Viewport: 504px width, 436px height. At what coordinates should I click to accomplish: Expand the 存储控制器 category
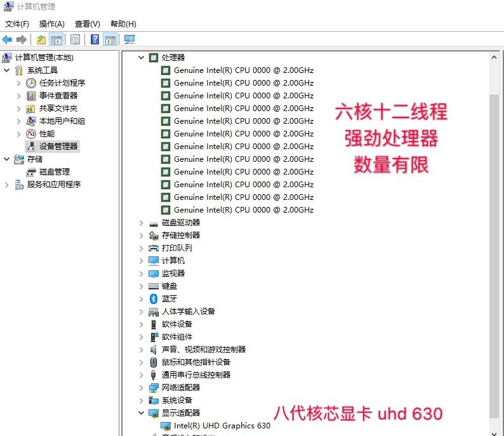tap(141, 235)
